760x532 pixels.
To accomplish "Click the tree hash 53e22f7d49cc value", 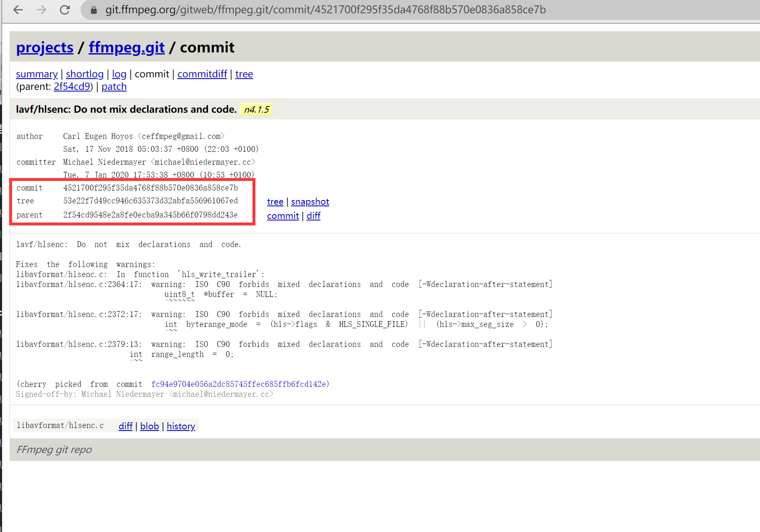I will [151, 201].
